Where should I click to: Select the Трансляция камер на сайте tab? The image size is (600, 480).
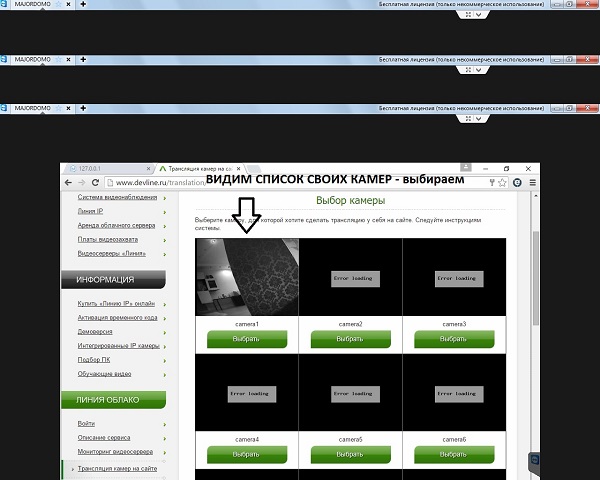click(x=200, y=168)
